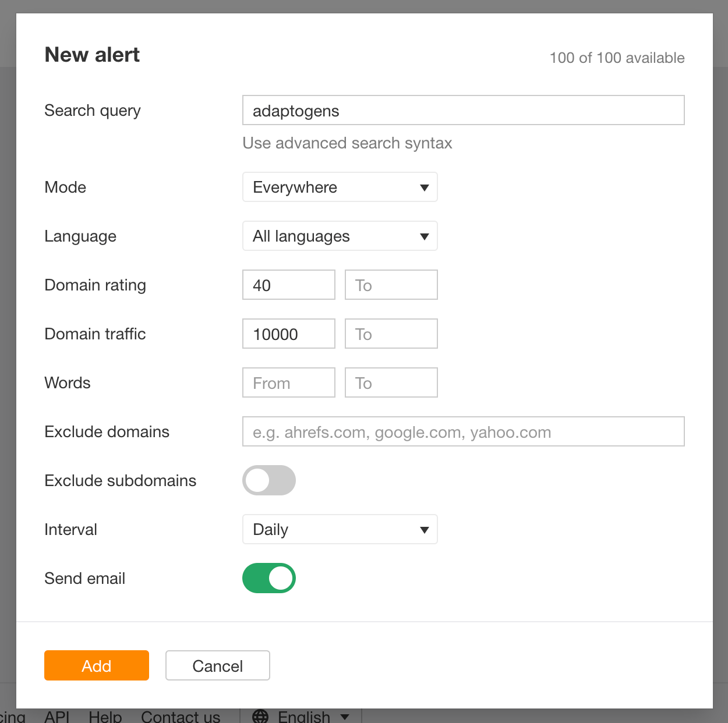The image size is (728, 723).
Task: Select the Domain traffic 10000 input
Action: pyautogui.click(x=288, y=334)
